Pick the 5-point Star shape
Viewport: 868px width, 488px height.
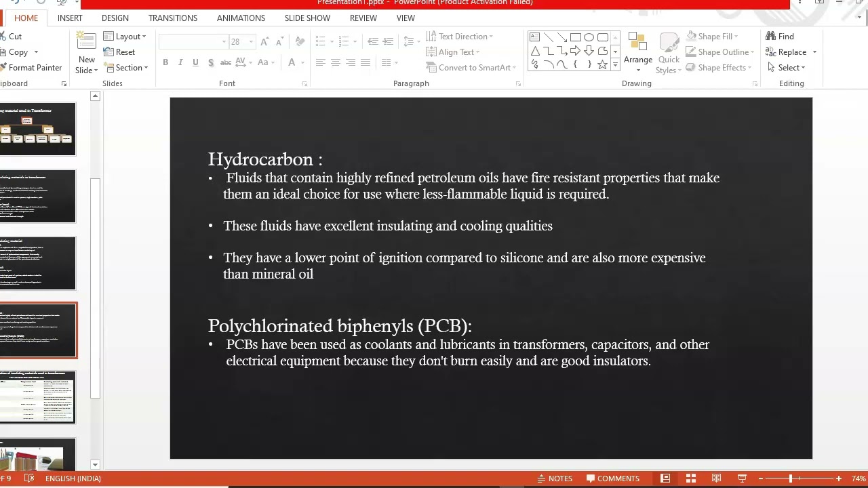pos(602,64)
